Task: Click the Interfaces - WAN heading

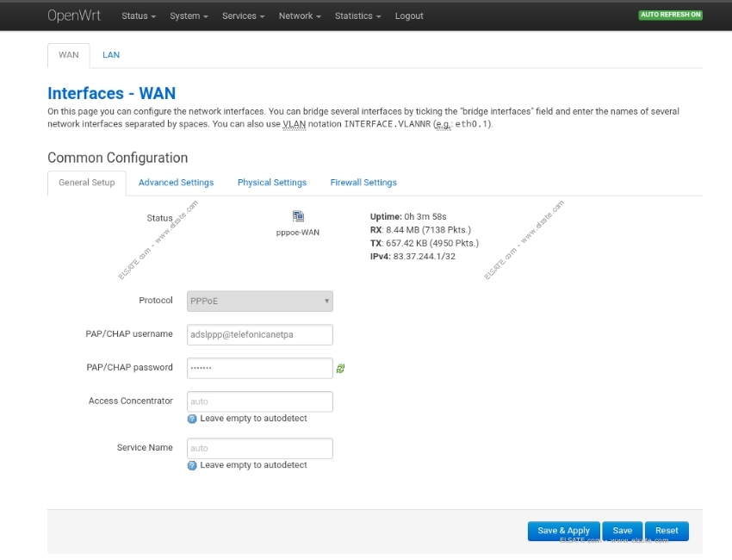Action: (x=112, y=93)
